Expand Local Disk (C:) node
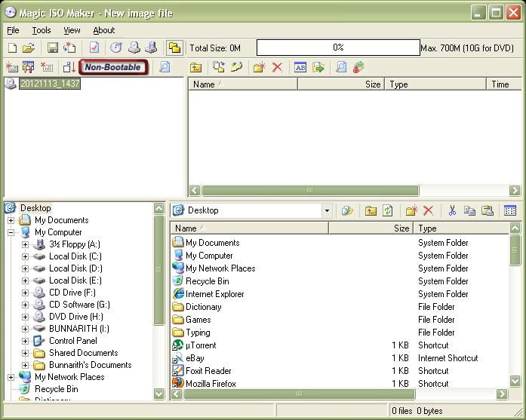The width and height of the screenshot is (526, 420). 25,256
